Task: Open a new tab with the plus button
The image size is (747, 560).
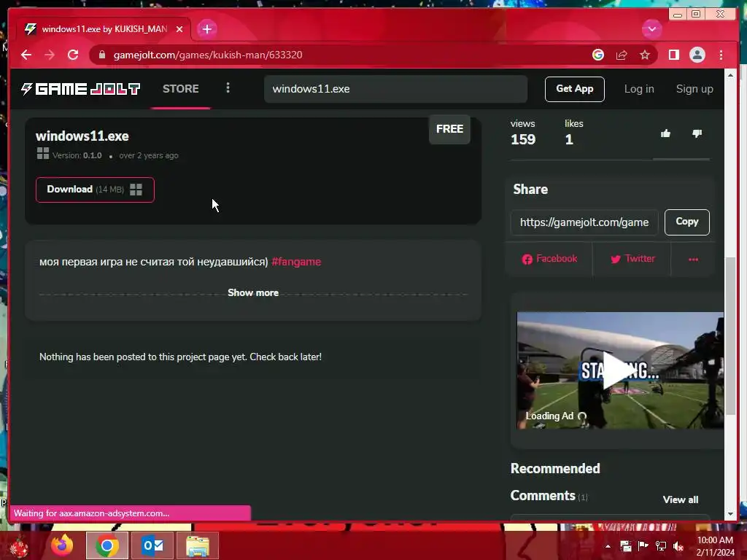Action: 206,29
